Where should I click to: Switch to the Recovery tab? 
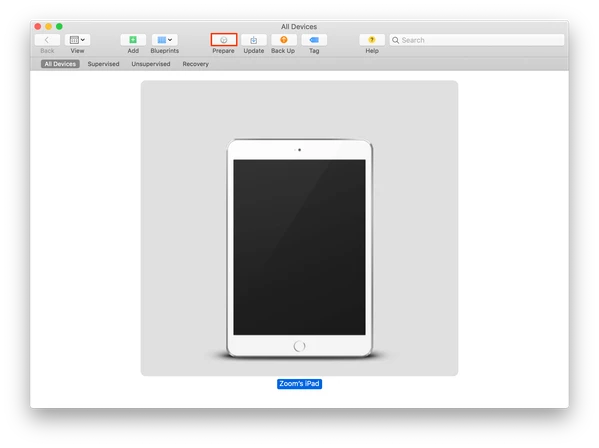(x=196, y=64)
